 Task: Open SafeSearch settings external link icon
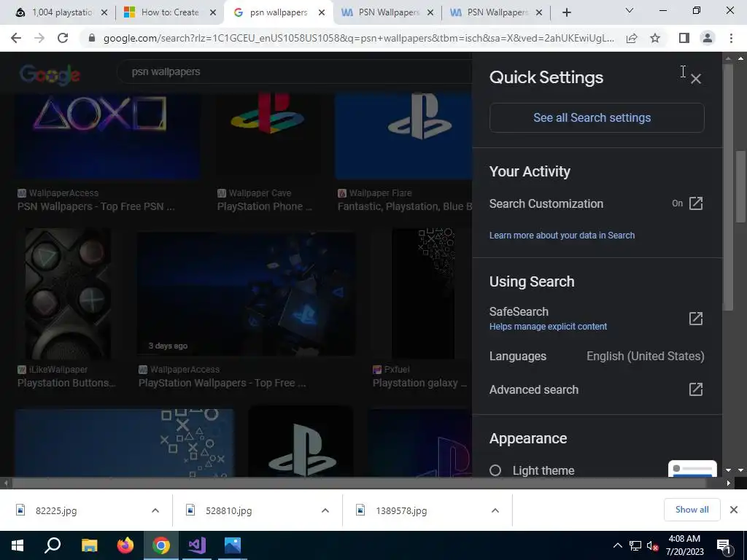[695, 319]
